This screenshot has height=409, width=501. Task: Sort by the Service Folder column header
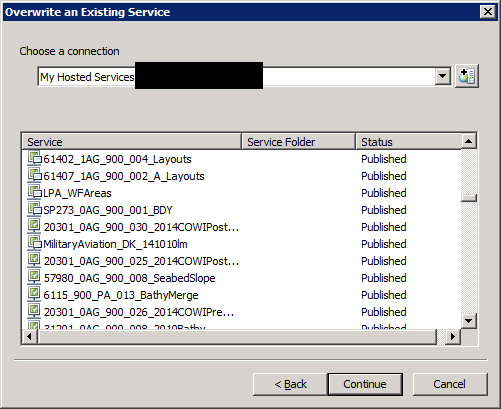299,142
